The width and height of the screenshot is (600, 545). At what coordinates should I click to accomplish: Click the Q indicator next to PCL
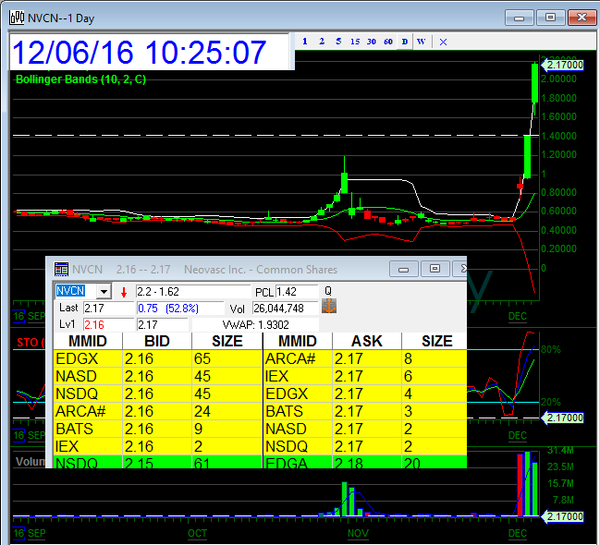(x=328, y=291)
